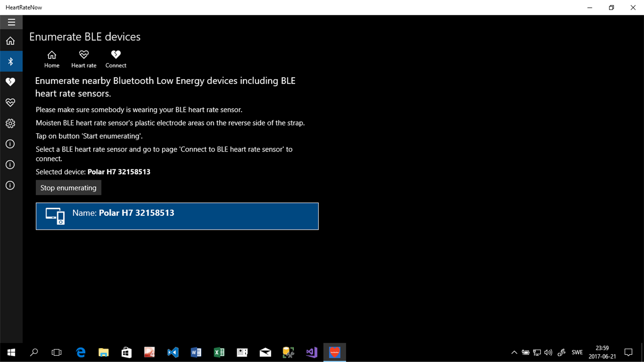Image resolution: width=644 pixels, height=362 pixels.
Task: Click the 'Tap on button Start enumerating' instruction
Action: (x=89, y=136)
